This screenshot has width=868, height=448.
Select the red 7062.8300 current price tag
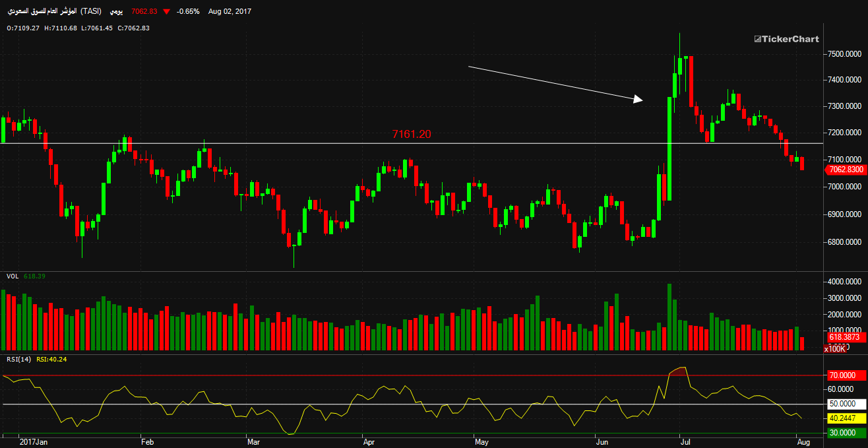click(845, 170)
